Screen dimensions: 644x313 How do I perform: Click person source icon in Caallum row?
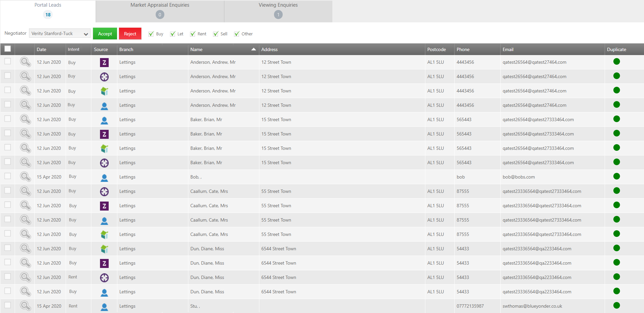pos(104,220)
